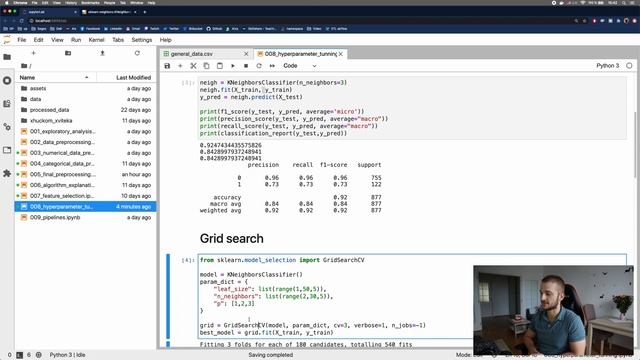Image resolution: width=640 pixels, height=360 pixels.
Task: Open the Running Terminals and Kernels sidebar icon
Action: click(x=7, y=80)
